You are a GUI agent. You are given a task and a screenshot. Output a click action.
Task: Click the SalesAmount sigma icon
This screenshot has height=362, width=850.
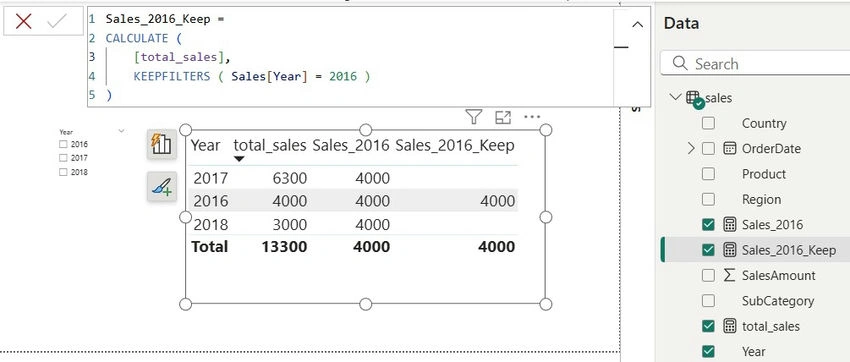tap(730, 275)
